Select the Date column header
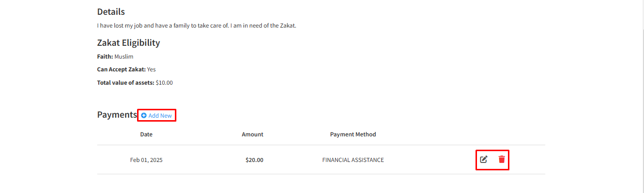 (x=146, y=134)
